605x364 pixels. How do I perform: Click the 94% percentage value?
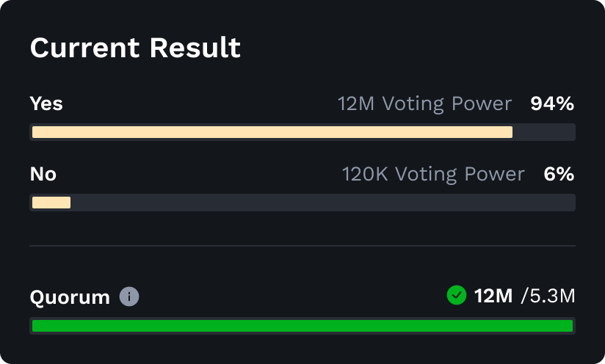pos(552,103)
